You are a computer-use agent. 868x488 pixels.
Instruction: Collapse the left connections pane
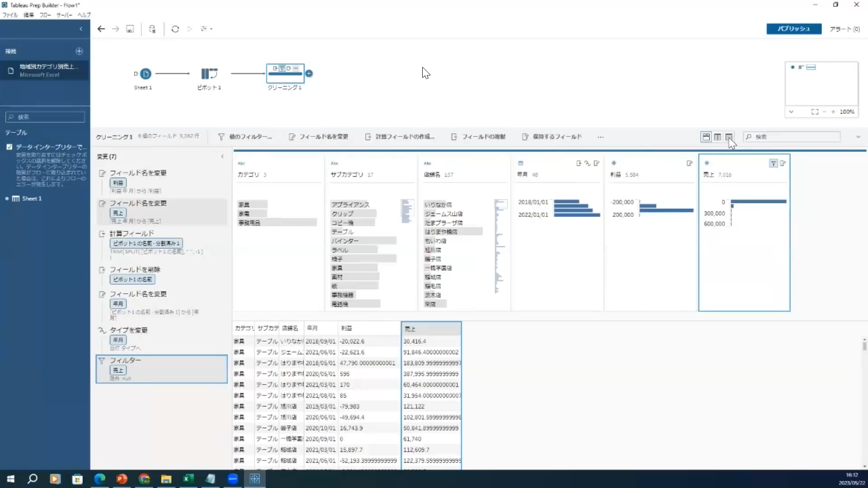tap(81, 29)
